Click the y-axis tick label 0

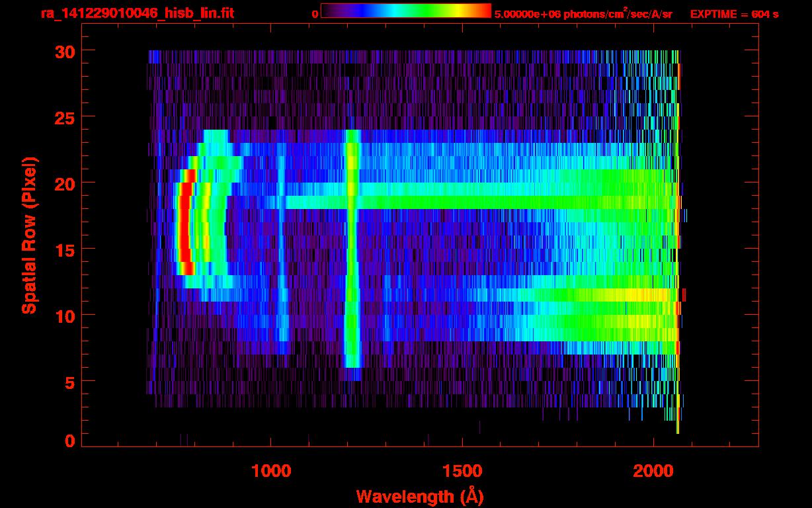point(70,441)
